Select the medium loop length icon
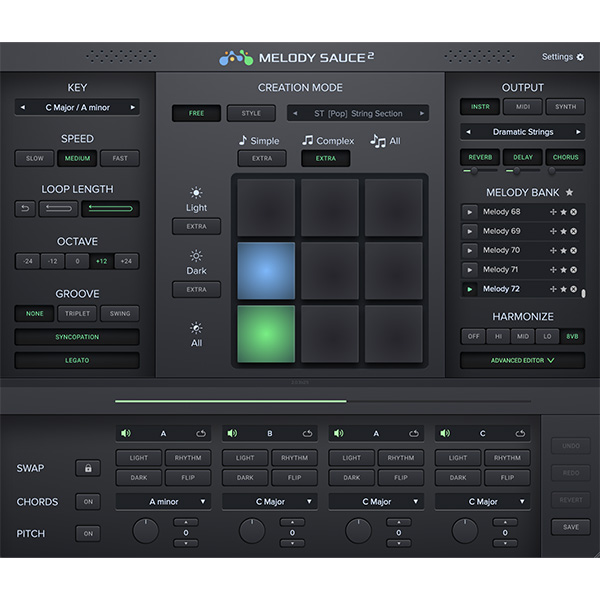 [x=59, y=209]
